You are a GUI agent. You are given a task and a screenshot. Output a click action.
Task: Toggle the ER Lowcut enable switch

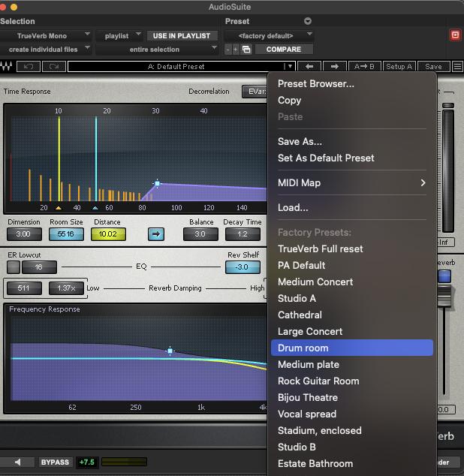(x=13, y=267)
